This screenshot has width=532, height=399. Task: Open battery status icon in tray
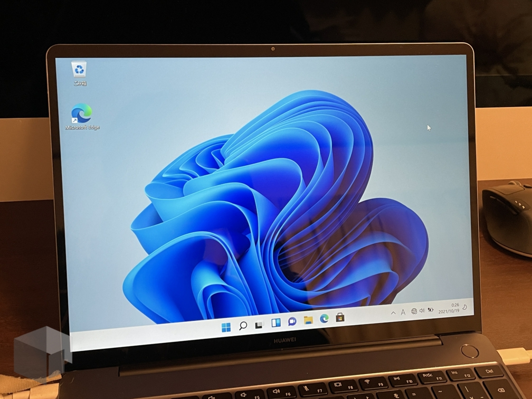[x=431, y=310]
